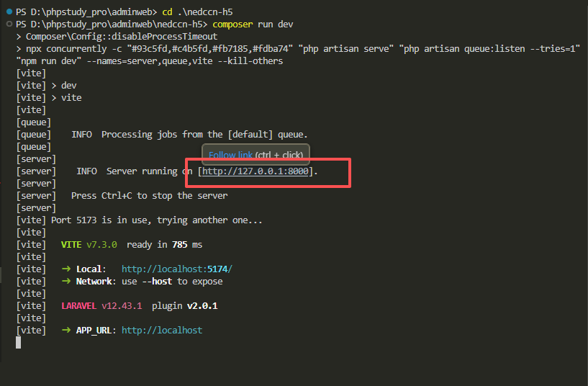This screenshot has height=386, width=588.
Task: Click the '"php artisan serve"' argument text
Action: point(345,49)
